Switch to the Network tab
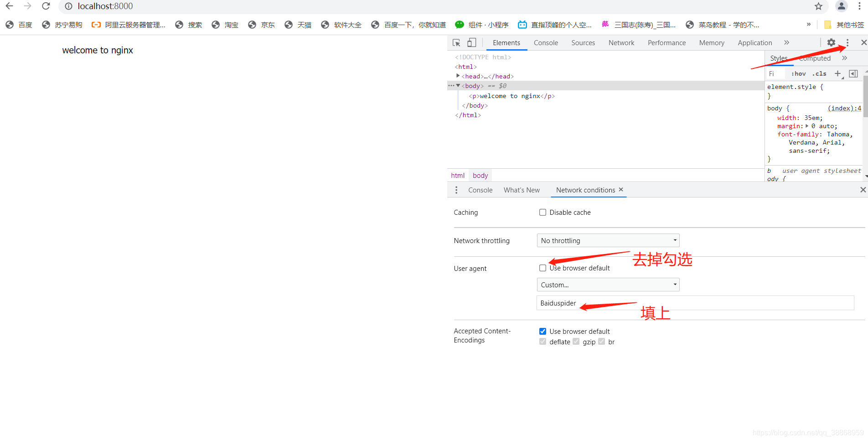The image size is (868, 441). (x=621, y=43)
